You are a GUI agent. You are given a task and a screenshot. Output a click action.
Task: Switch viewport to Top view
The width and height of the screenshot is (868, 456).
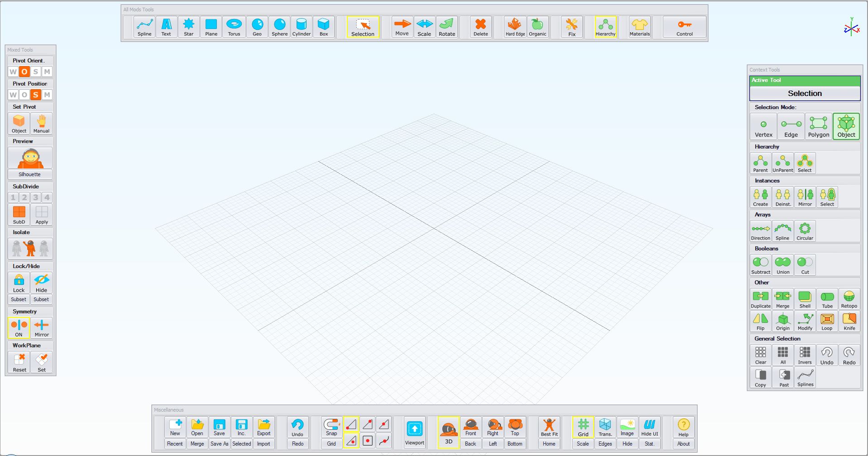(515, 427)
